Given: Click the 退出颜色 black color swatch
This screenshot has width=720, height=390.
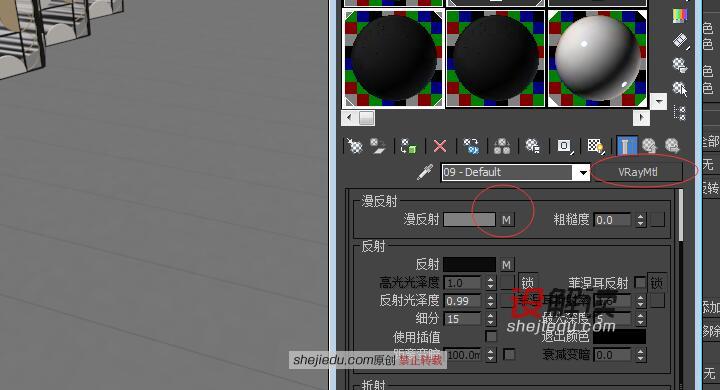Looking at the screenshot, I should 619,337.
